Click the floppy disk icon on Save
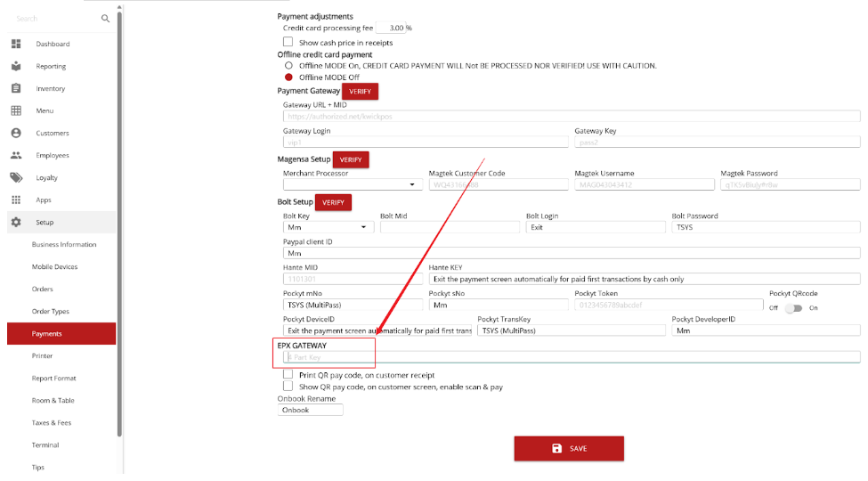 point(557,448)
